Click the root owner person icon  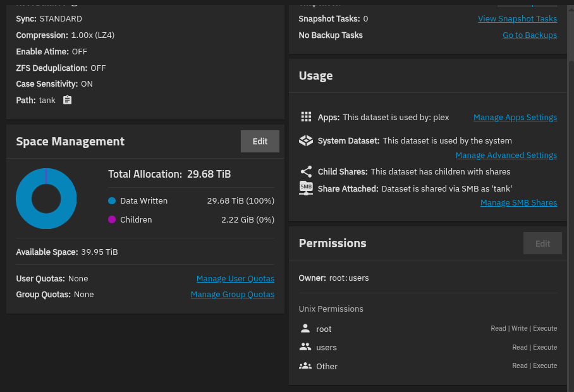pos(305,329)
